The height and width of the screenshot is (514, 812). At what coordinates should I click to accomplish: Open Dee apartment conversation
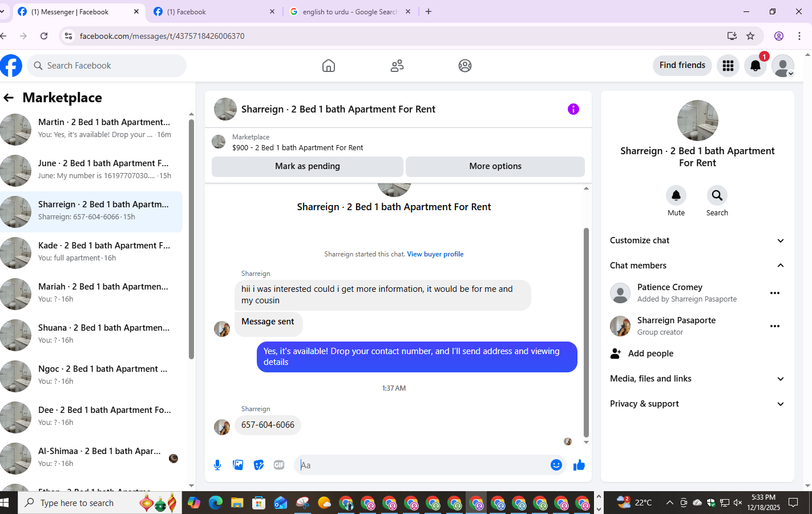tap(91, 417)
